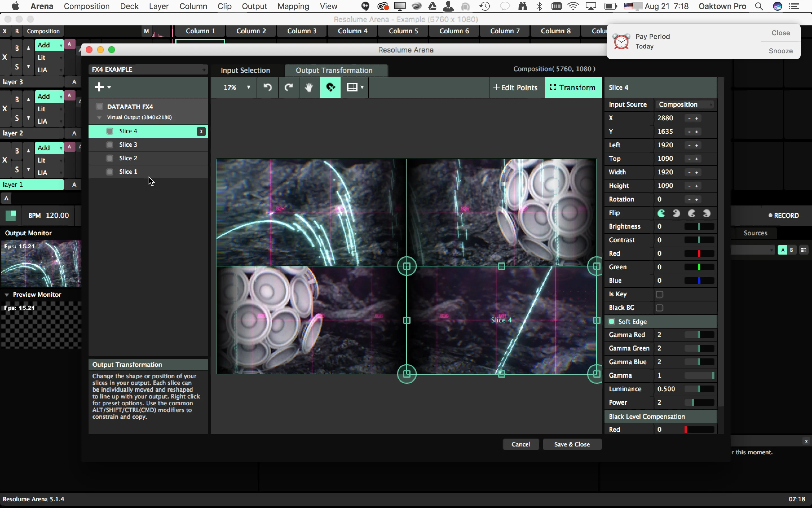Viewport: 812px width, 508px height.
Task: Click composition X eject button at top left
Action: click(x=5, y=31)
